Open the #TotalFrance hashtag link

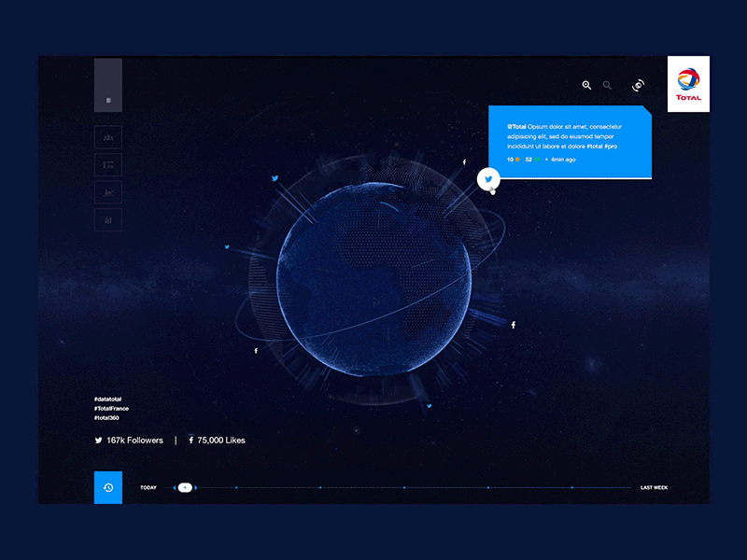[110, 408]
